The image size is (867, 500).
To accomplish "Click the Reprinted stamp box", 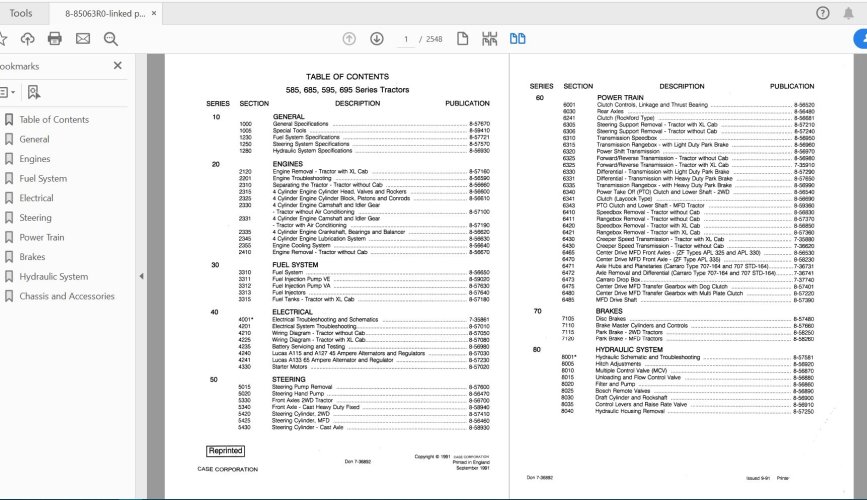I will click(225, 451).
